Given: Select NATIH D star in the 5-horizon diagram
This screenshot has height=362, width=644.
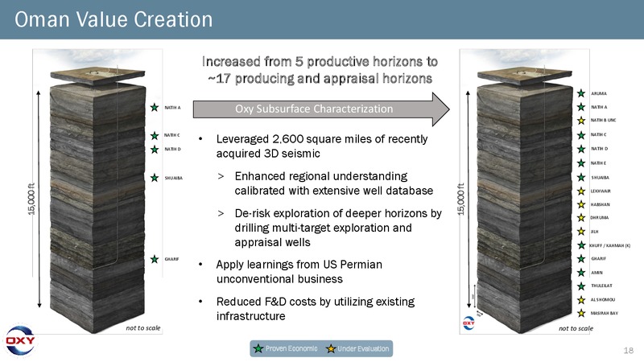Looking at the screenshot, I should (155, 150).
